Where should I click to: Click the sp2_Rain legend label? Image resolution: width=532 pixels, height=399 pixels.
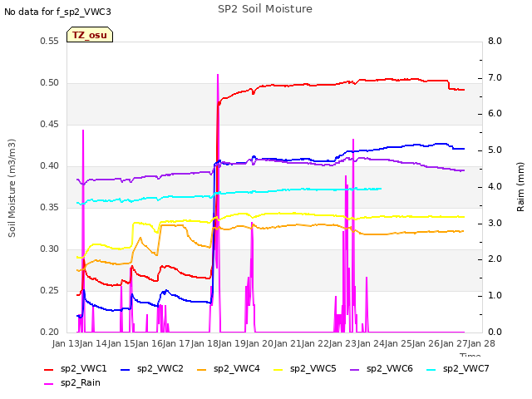pyautogui.click(x=81, y=382)
